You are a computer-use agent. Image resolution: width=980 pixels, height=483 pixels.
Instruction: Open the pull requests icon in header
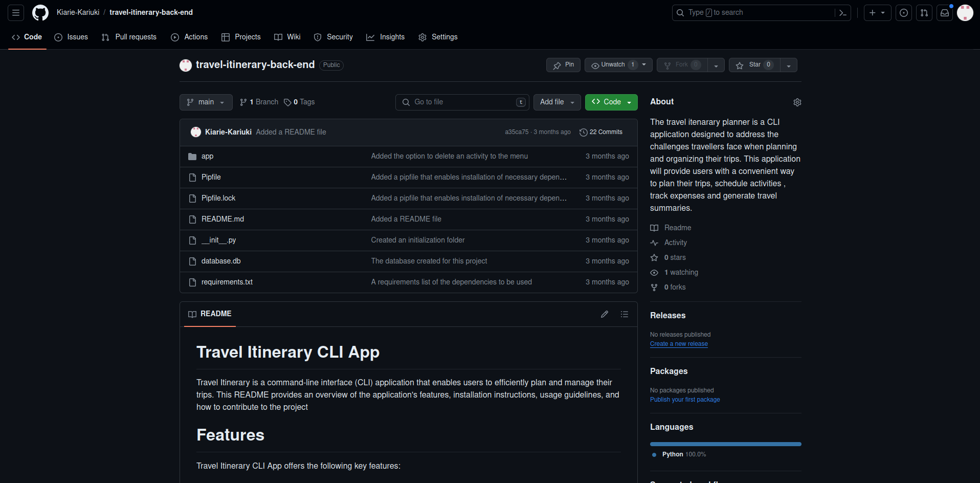point(924,13)
